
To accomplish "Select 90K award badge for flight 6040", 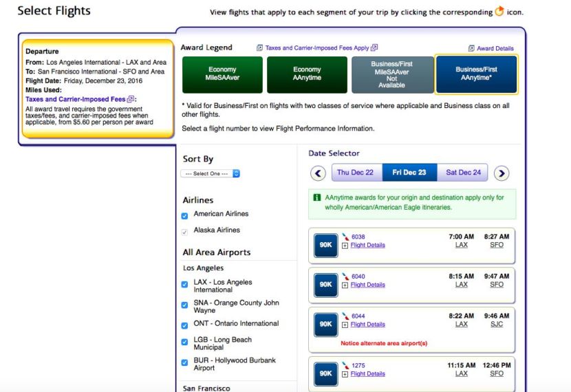I will [326, 285].
